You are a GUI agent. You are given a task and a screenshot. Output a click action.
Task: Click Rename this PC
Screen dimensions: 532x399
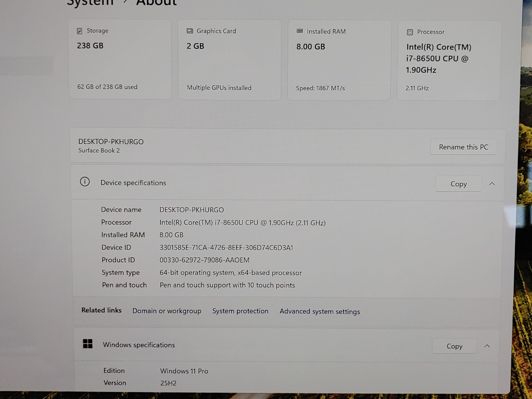tap(463, 147)
